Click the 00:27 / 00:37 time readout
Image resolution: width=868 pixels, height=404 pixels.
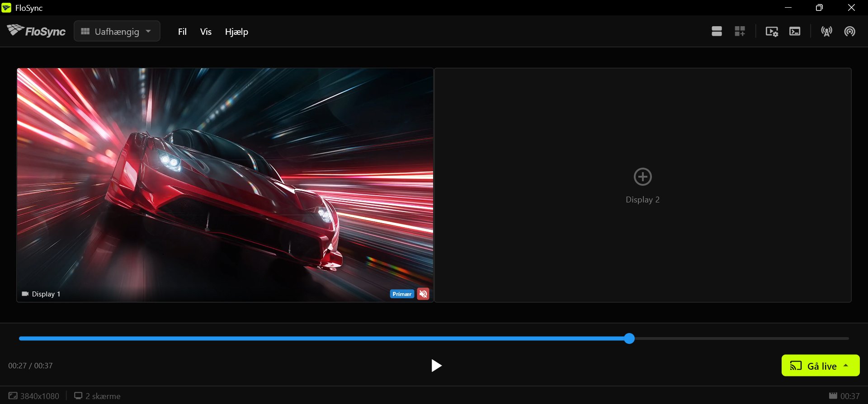click(x=30, y=366)
